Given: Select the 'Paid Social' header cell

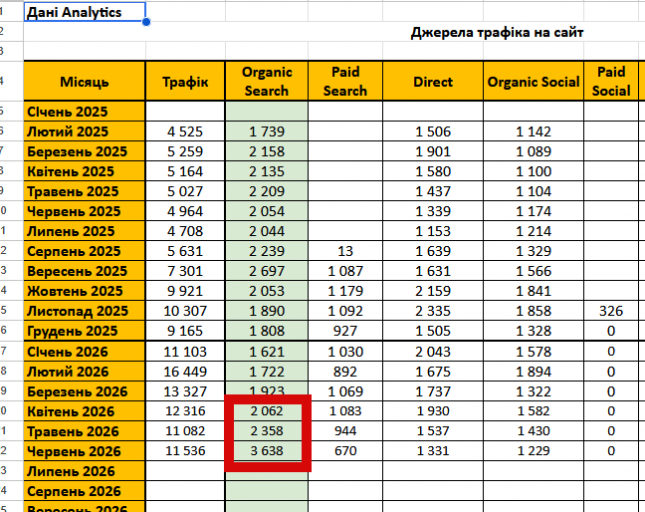Looking at the screenshot, I should tap(611, 81).
